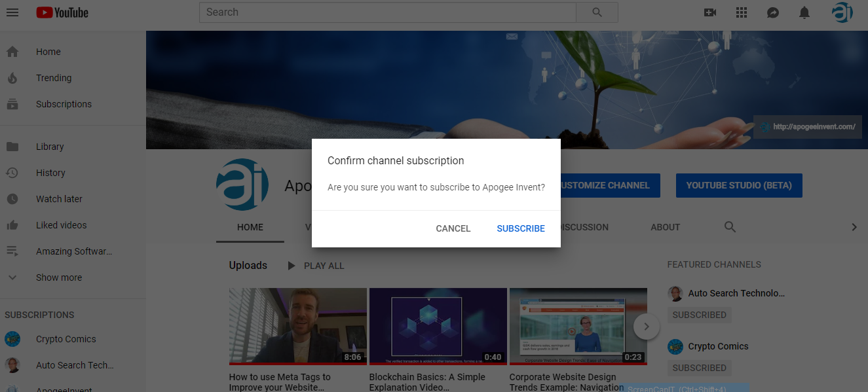
Task: Click the search magnifier button
Action: click(597, 12)
